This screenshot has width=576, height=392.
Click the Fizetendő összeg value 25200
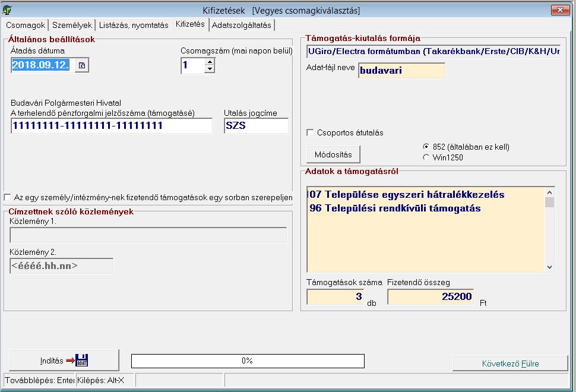pyautogui.click(x=430, y=296)
